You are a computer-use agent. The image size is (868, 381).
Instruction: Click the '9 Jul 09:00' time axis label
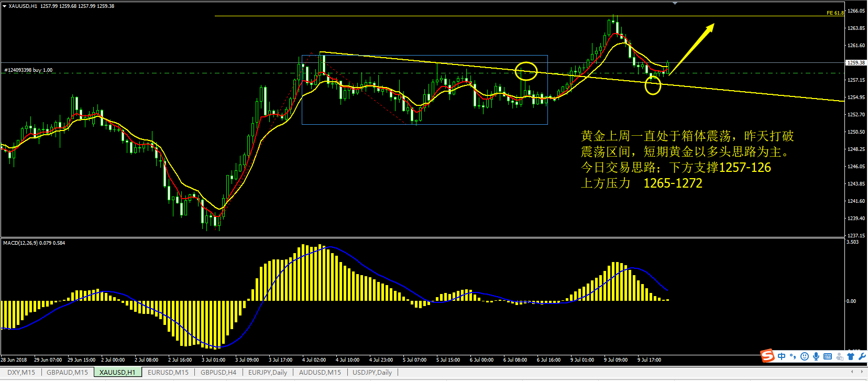[x=616, y=360]
